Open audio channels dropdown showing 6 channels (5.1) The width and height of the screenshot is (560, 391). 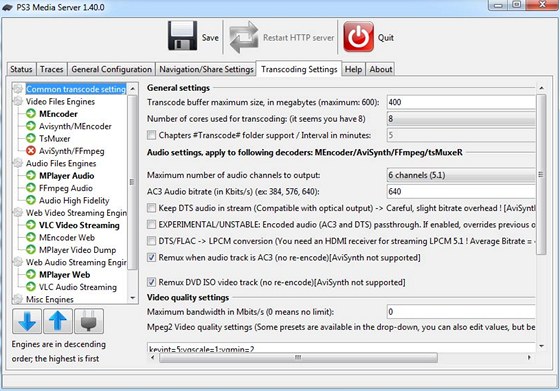click(x=461, y=175)
